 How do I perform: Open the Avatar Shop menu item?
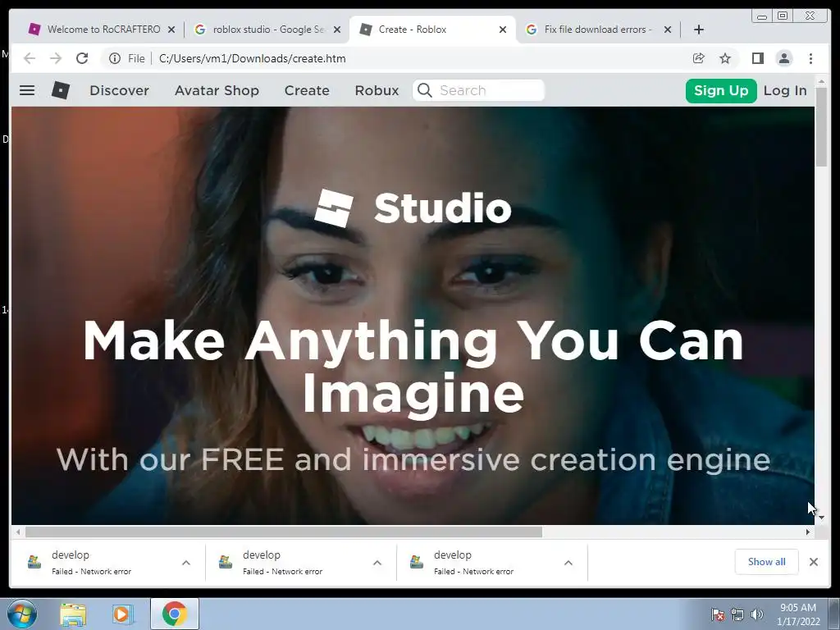217,90
